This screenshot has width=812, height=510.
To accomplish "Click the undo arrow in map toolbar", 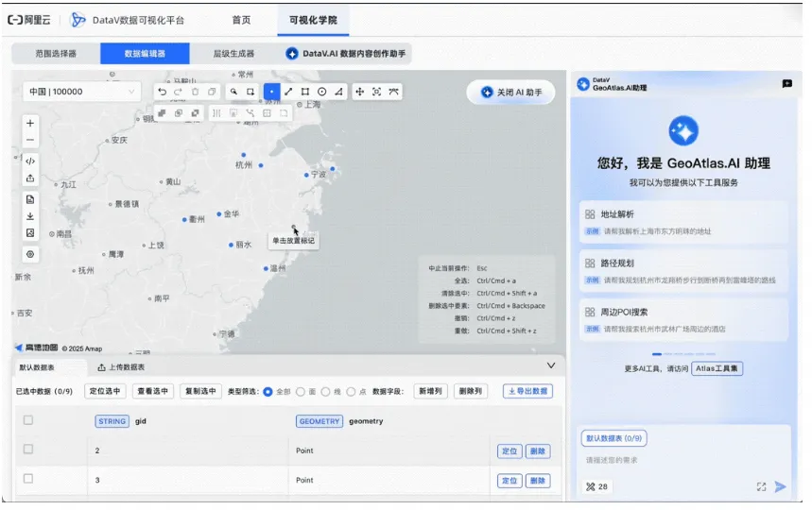I will [x=162, y=92].
